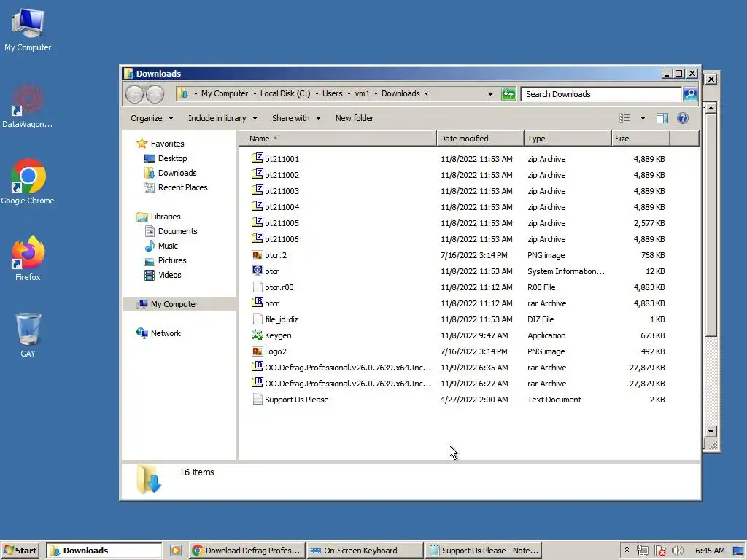Select the bt211005 file name
The image size is (747, 560).
282,223
